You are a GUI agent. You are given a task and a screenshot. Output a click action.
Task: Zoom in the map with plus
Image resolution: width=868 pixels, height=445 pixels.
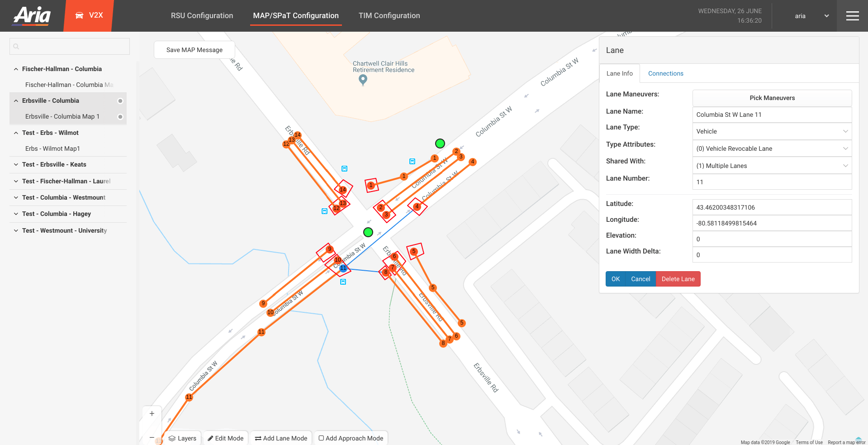(x=152, y=413)
